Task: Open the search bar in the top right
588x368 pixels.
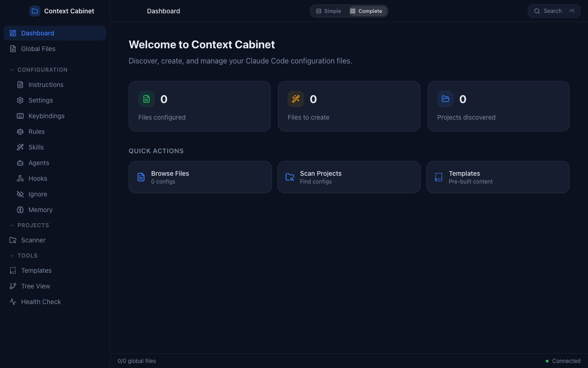Action: click(554, 11)
